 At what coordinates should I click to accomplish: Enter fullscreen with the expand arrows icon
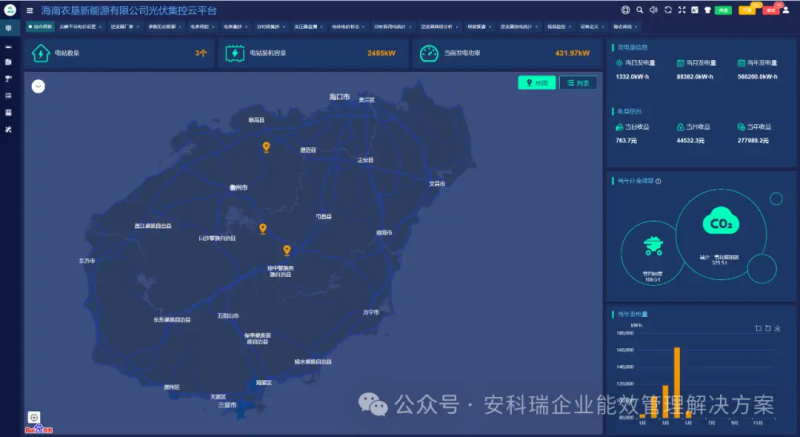[682, 10]
